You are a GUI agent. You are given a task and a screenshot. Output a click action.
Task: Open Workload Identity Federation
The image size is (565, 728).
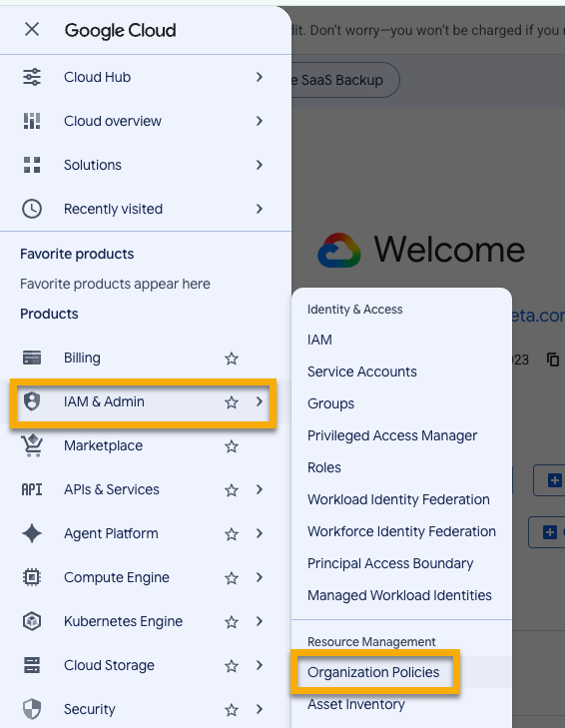[398, 499]
